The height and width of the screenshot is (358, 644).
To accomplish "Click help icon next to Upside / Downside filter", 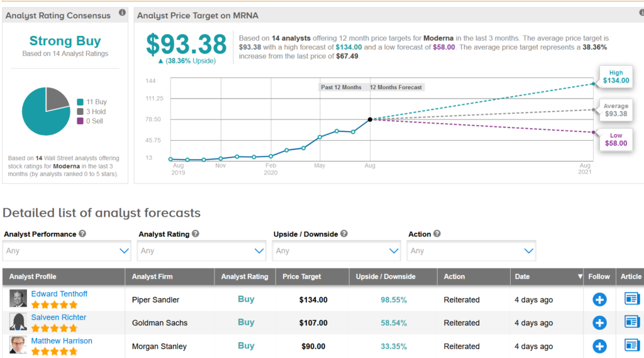I will tap(344, 234).
